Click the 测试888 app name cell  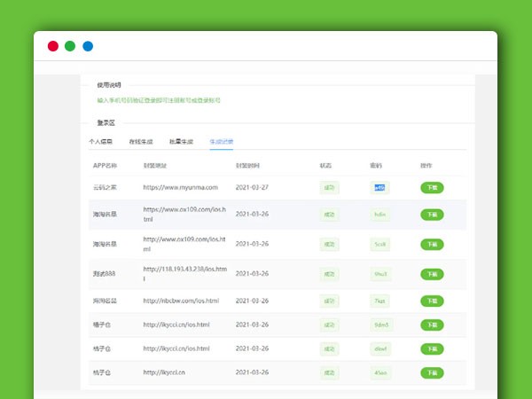[x=106, y=273]
